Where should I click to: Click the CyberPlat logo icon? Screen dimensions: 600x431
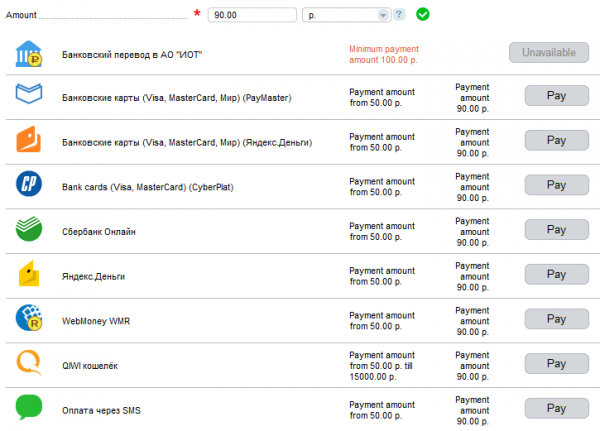tap(28, 185)
